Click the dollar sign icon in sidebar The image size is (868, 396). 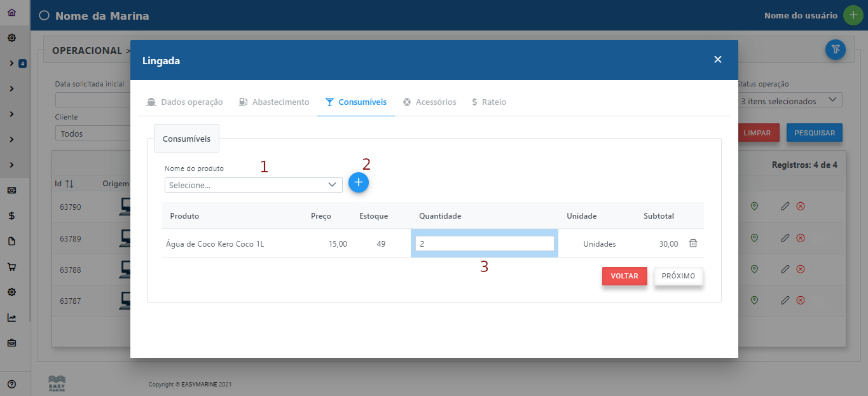[x=11, y=215]
